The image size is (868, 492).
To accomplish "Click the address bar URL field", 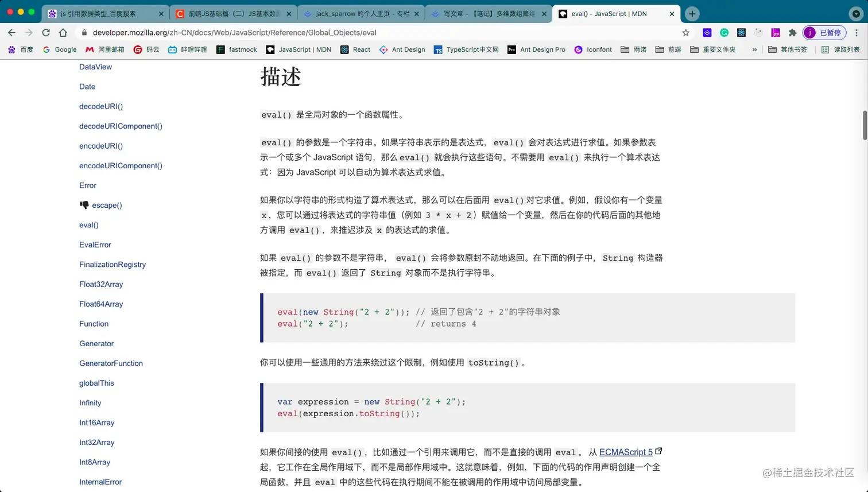I will pyautogui.click(x=379, y=33).
